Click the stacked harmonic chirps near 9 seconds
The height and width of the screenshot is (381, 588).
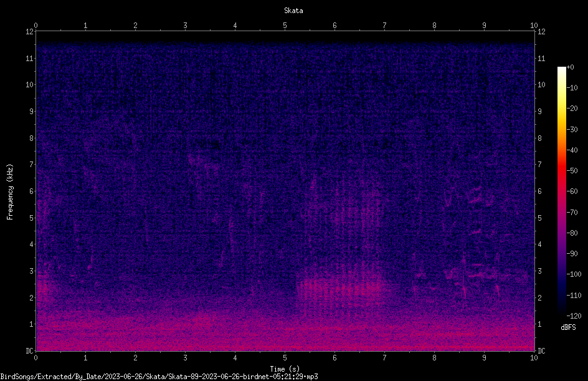point(477,233)
